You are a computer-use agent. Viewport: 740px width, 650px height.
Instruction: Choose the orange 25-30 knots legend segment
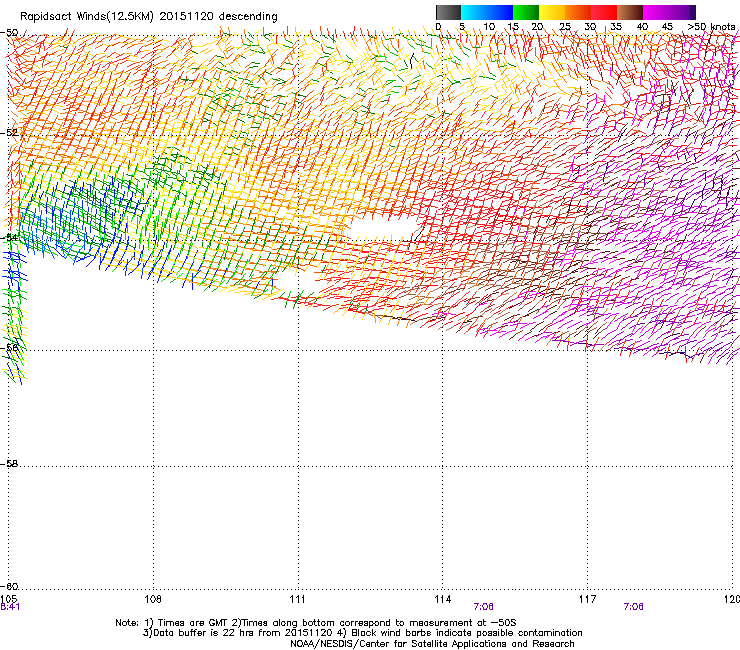pos(578,12)
